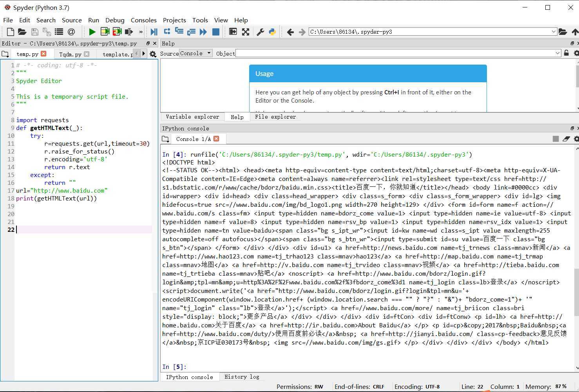Switch to Variable explorer tab
This screenshot has height=392, width=579.
pos(192,117)
